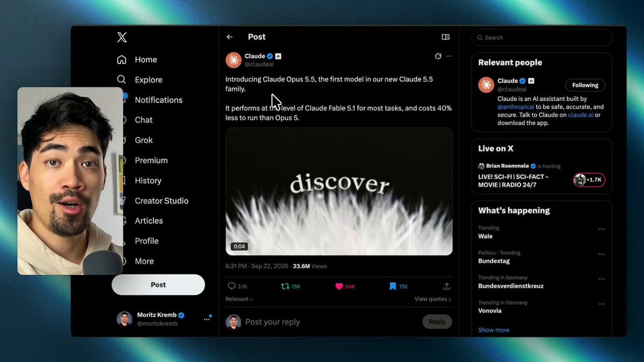This screenshot has height=362, width=644.
Task: Click the Grok icon on the post
Action: tap(438, 56)
